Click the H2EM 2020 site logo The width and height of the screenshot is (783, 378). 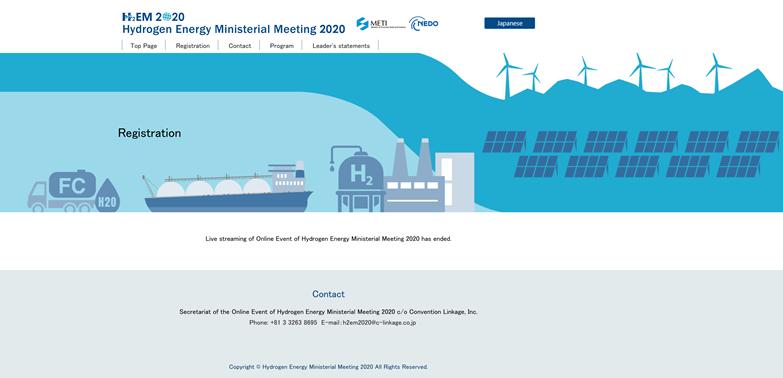pyautogui.click(x=153, y=17)
